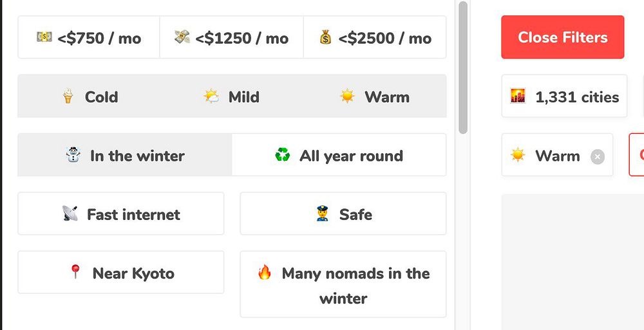
Task: Switch to In the winter season
Action: click(125, 156)
